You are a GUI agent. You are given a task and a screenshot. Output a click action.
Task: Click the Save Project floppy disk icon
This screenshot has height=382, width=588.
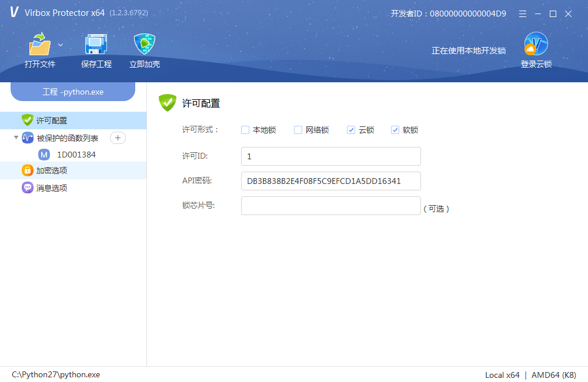pyautogui.click(x=96, y=44)
